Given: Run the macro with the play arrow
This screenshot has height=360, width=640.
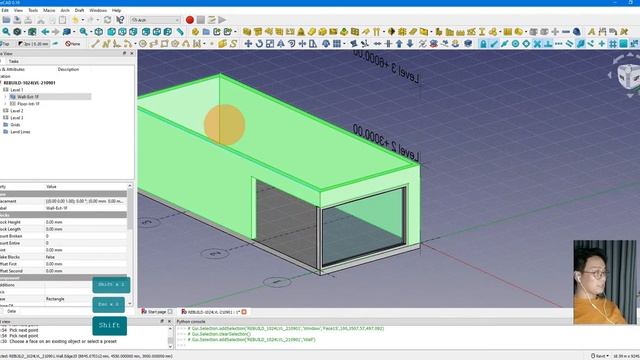Looking at the screenshot, I should click(x=222, y=20).
